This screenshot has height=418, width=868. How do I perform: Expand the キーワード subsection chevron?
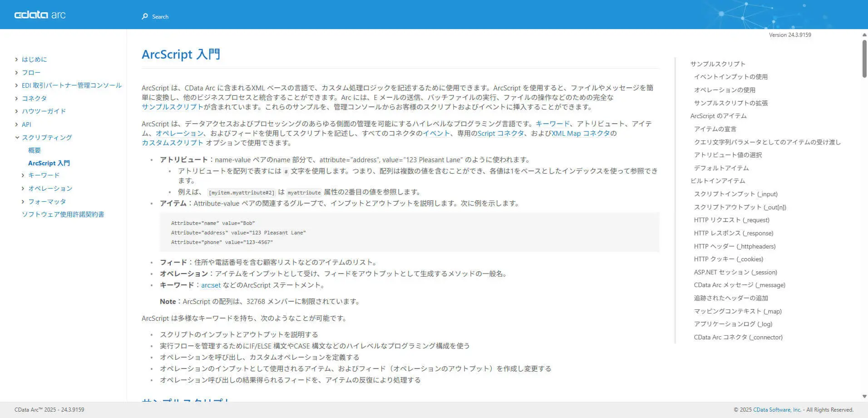pyautogui.click(x=23, y=175)
